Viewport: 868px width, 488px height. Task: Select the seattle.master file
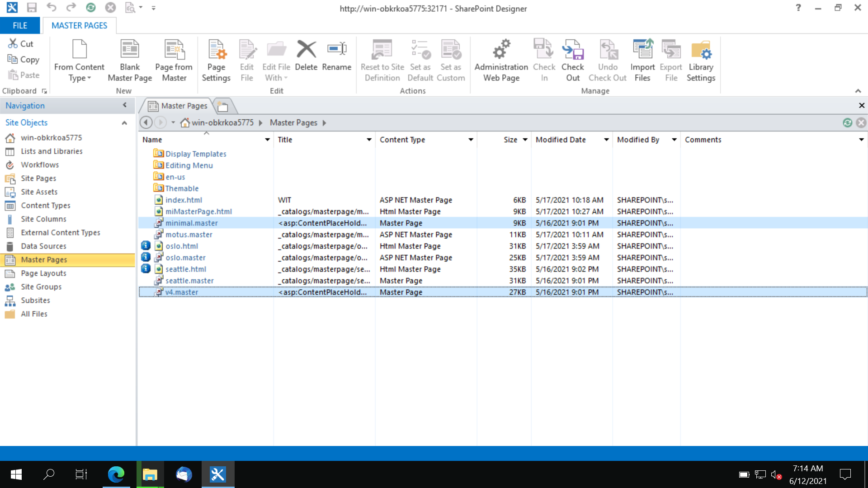189,281
